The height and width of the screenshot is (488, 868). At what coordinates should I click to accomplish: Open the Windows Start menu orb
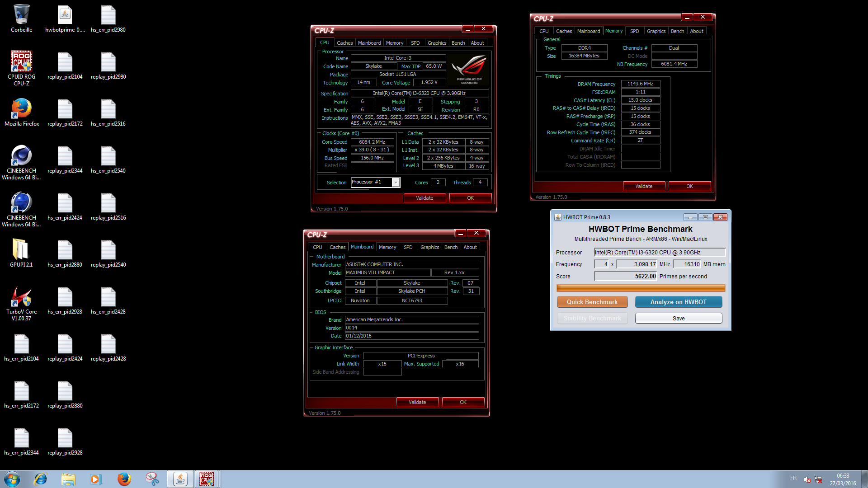(12, 479)
